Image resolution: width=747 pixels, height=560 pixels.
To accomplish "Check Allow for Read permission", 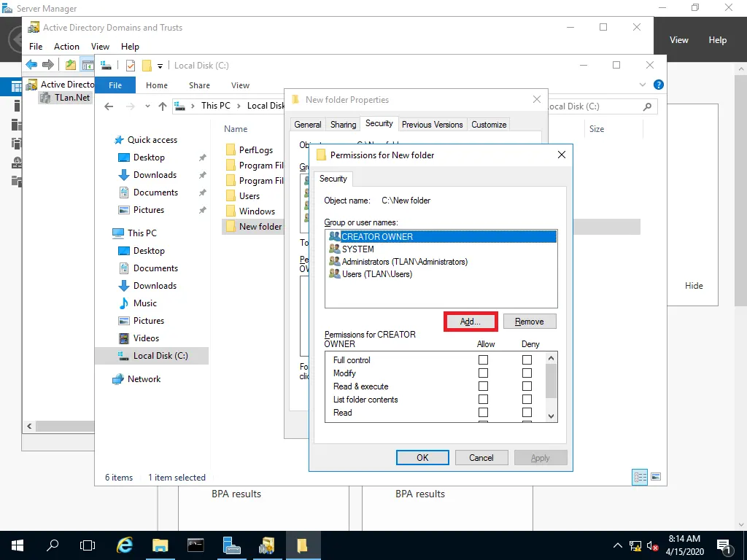I will coord(483,413).
